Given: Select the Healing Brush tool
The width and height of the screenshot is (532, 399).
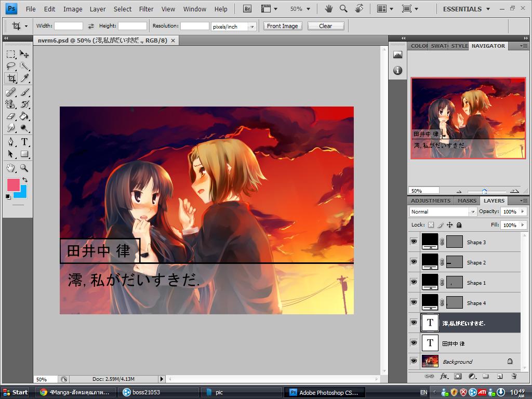Looking at the screenshot, I should pos(11,92).
